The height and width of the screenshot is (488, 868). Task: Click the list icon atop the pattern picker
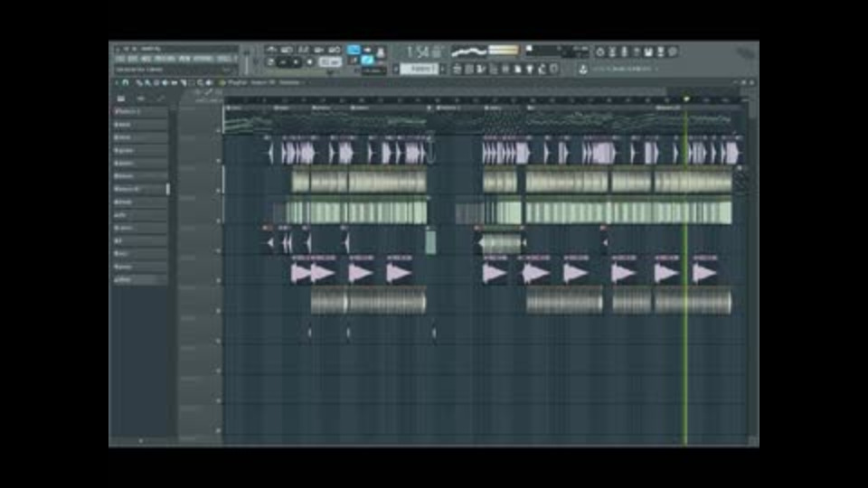tap(120, 98)
